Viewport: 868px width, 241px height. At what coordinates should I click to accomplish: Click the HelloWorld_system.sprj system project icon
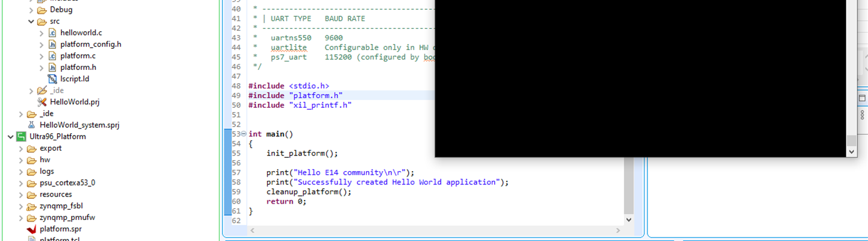(x=31, y=125)
